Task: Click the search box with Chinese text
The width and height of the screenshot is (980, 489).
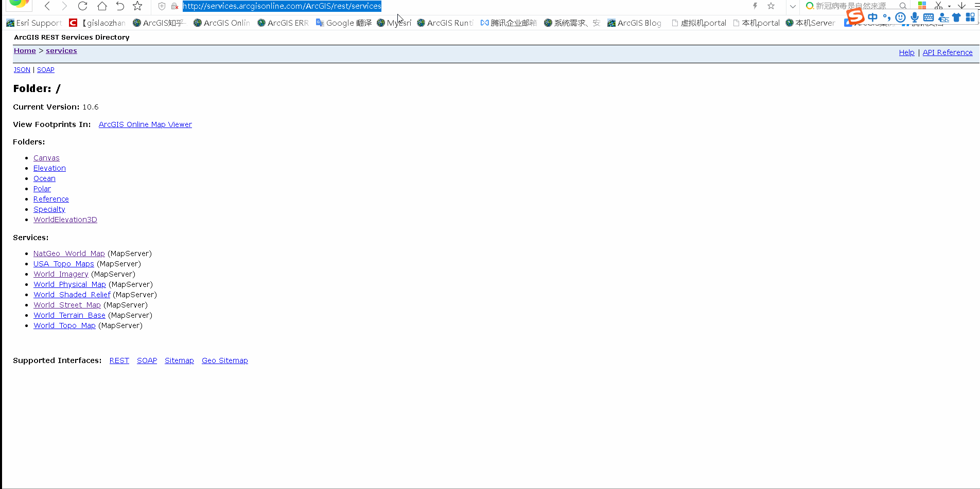Action: click(x=851, y=6)
